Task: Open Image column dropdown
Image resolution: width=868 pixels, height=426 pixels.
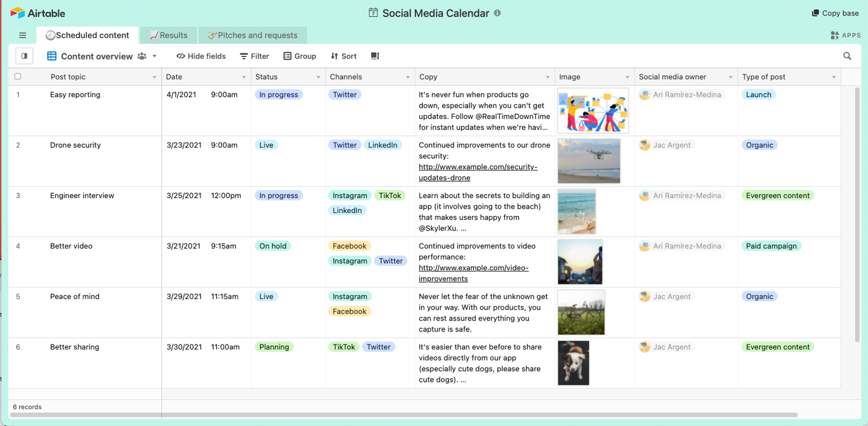Action: tap(628, 77)
